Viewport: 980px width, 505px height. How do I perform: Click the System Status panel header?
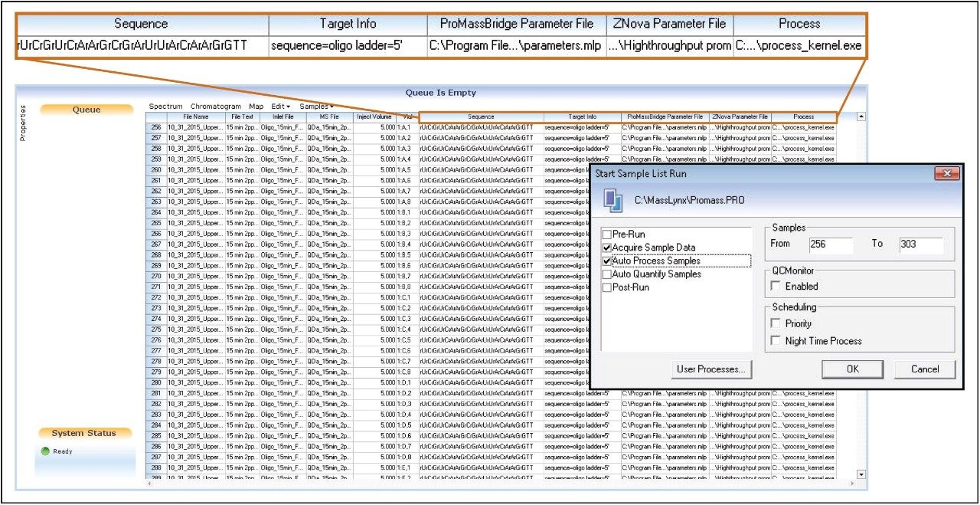tap(84, 433)
